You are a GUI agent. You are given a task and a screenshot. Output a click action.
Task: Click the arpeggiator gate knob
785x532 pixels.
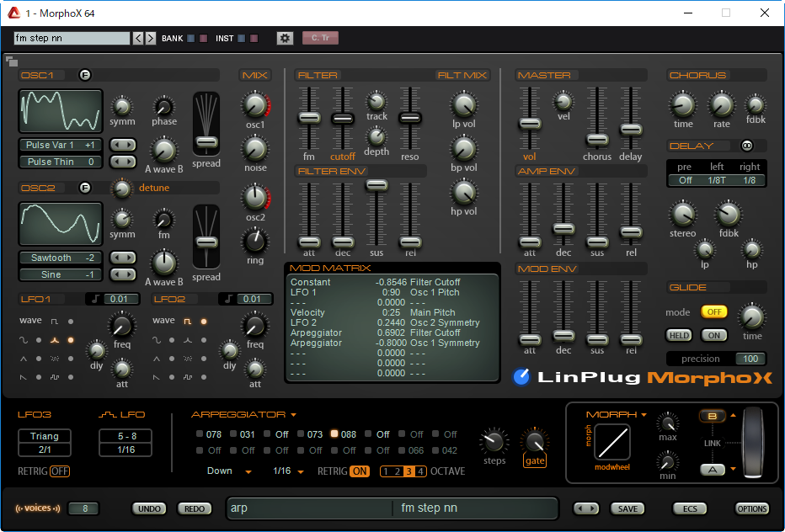click(534, 442)
